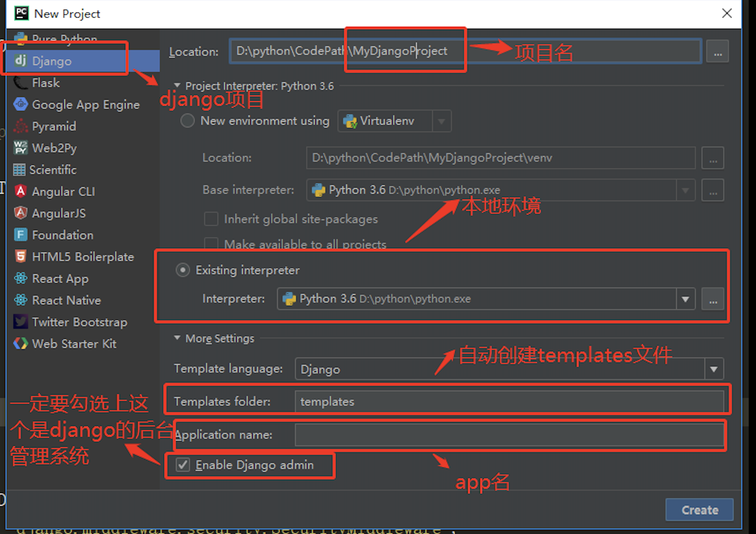Open the Virtualenv environment dropdown arrow
The width and height of the screenshot is (756, 534).
[x=441, y=121]
